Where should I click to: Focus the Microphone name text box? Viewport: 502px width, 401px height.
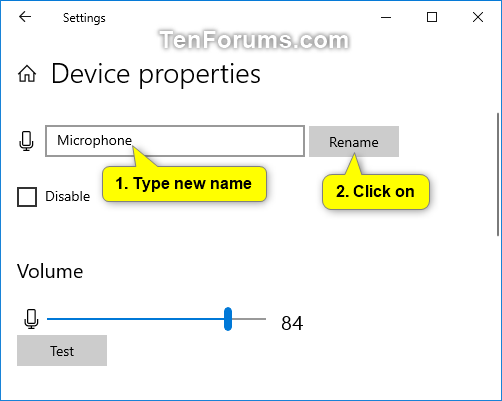point(175,141)
